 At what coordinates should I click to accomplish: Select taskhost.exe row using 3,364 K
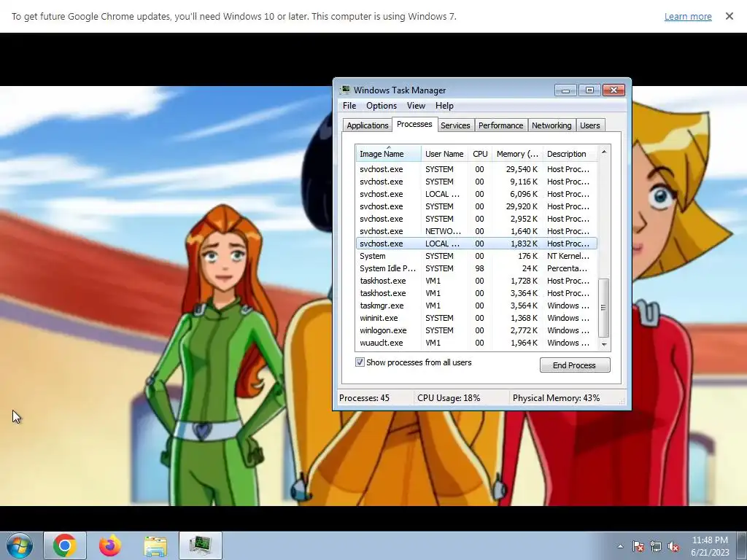pos(476,293)
